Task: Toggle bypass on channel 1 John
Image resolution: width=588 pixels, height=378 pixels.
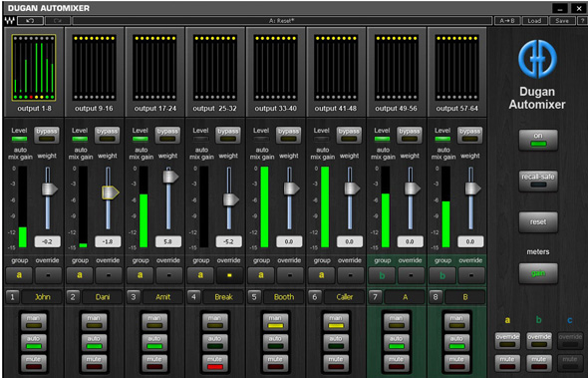Action: click(x=47, y=135)
